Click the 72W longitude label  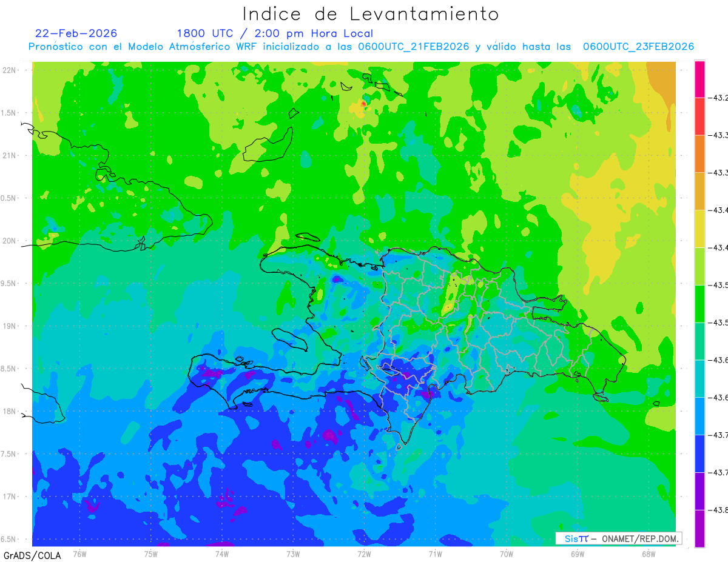click(364, 554)
